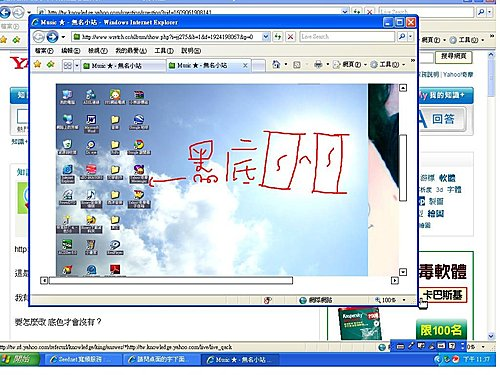Open Favorites Center with the yellow star
Screen dimensions: 500x375
coord(37,64)
